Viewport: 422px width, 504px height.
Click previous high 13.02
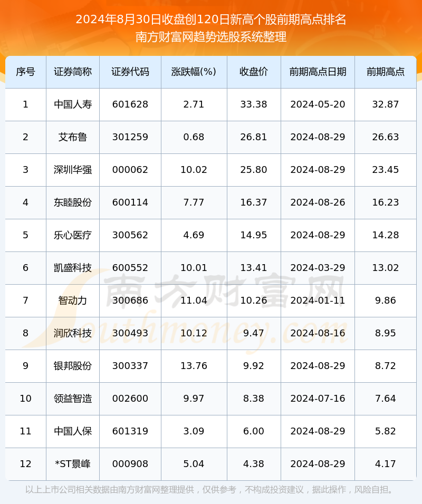[x=385, y=268]
